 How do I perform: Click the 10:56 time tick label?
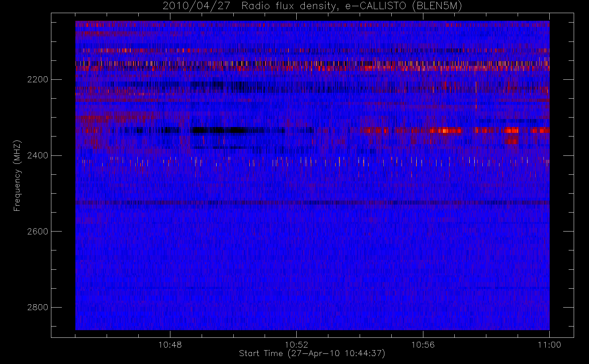click(423, 345)
